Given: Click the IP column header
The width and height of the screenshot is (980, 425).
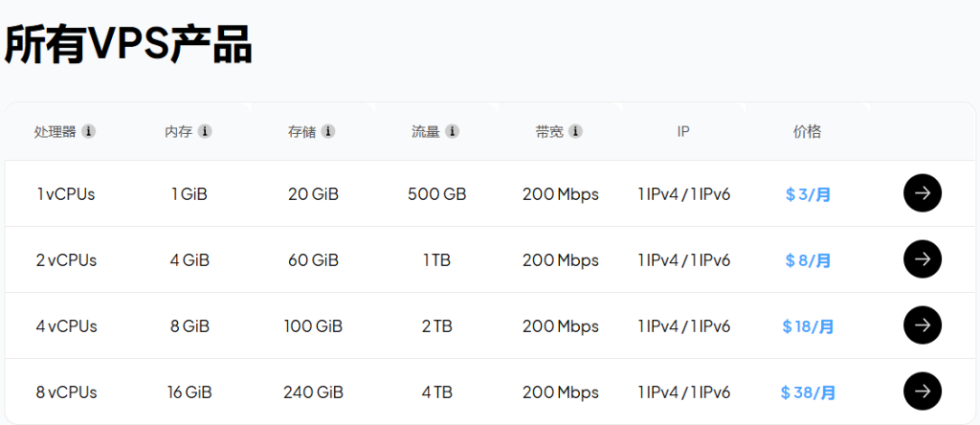Looking at the screenshot, I should (x=683, y=132).
